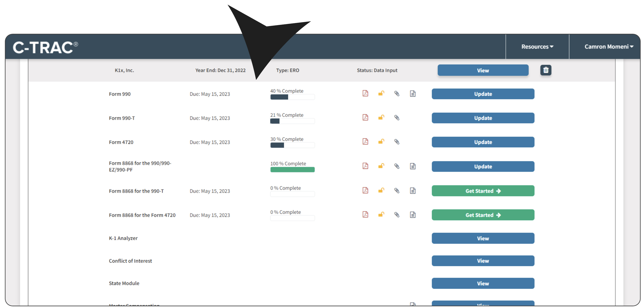The width and height of the screenshot is (644, 308).
Task: Select 'Form 8868 for the Form 4720' label
Action: pos(142,215)
